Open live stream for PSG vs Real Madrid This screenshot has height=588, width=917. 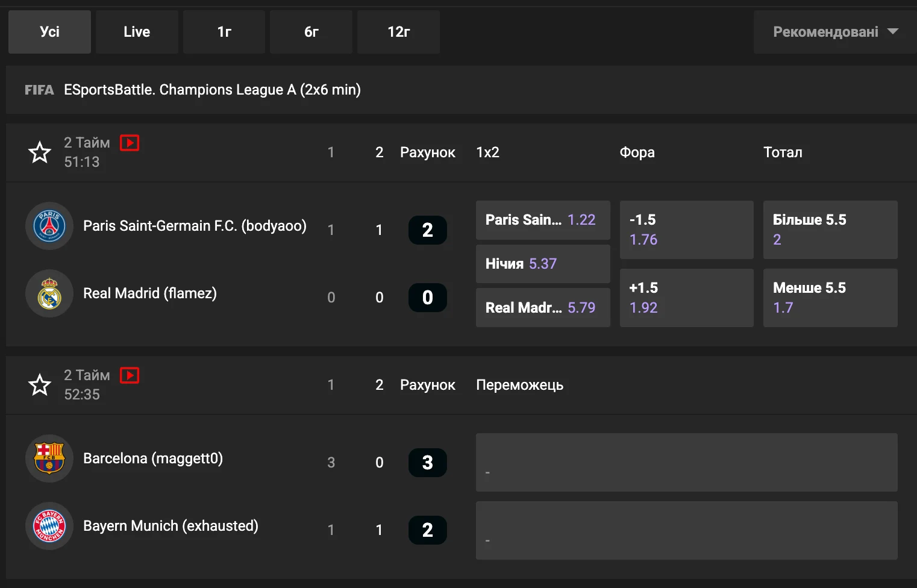pyautogui.click(x=130, y=143)
